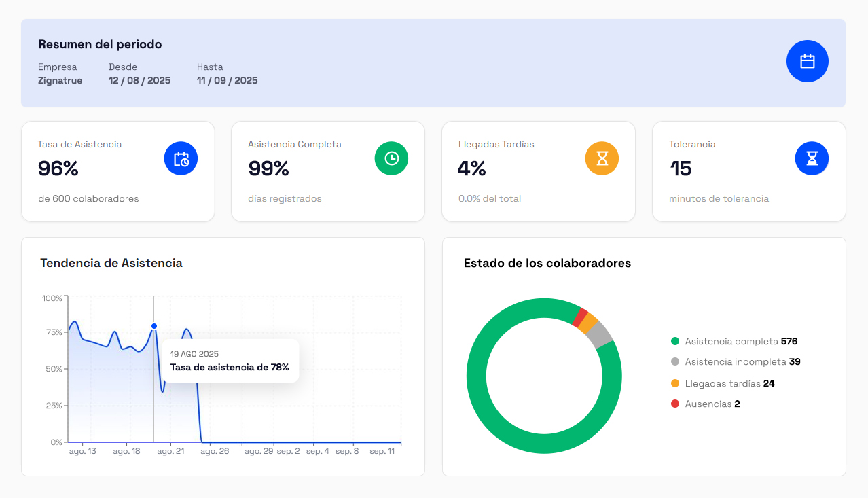
Task: Select the orange Llegadas tardías legend dot
Action: click(x=675, y=383)
